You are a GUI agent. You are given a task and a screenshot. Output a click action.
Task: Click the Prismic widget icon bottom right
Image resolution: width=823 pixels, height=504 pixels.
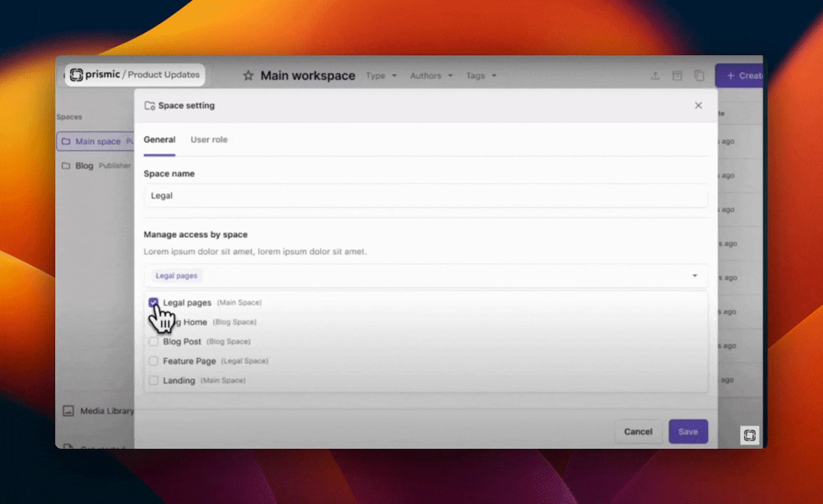tap(749, 435)
